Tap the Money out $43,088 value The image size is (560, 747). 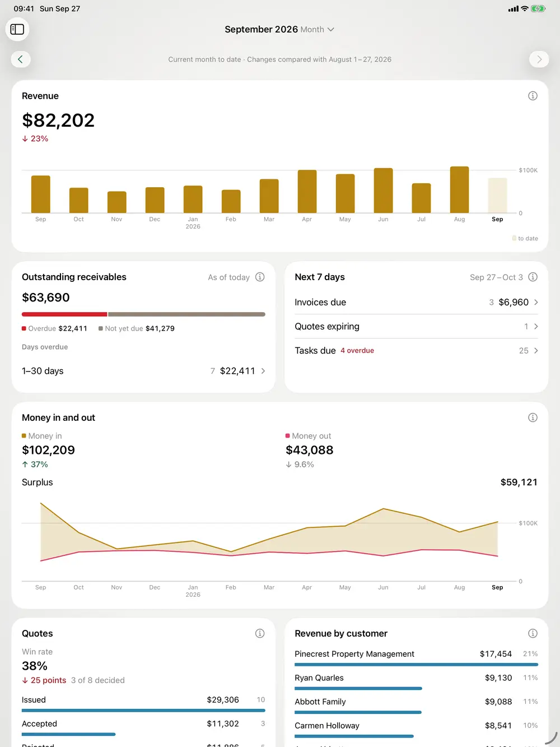310,450
